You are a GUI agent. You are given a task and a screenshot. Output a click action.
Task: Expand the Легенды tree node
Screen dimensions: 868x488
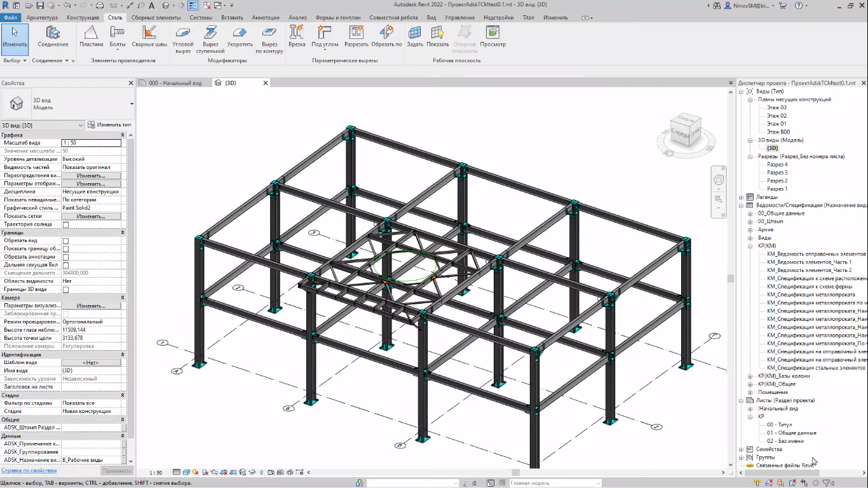click(741, 197)
